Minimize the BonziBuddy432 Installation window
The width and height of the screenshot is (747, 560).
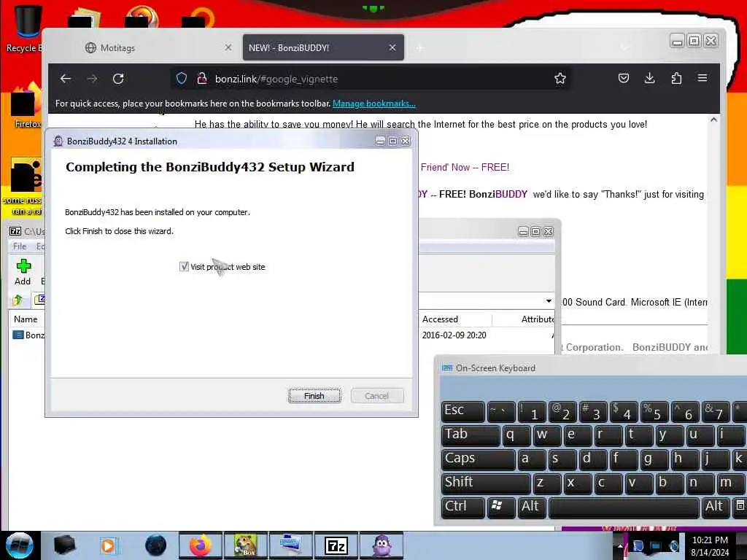pyautogui.click(x=379, y=141)
